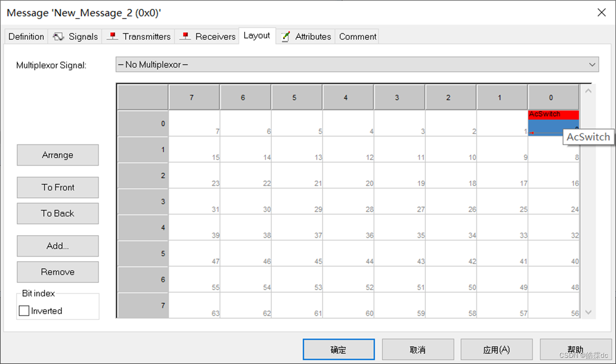
Task: Click the layout scrollbar up arrow
Action: (x=587, y=90)
